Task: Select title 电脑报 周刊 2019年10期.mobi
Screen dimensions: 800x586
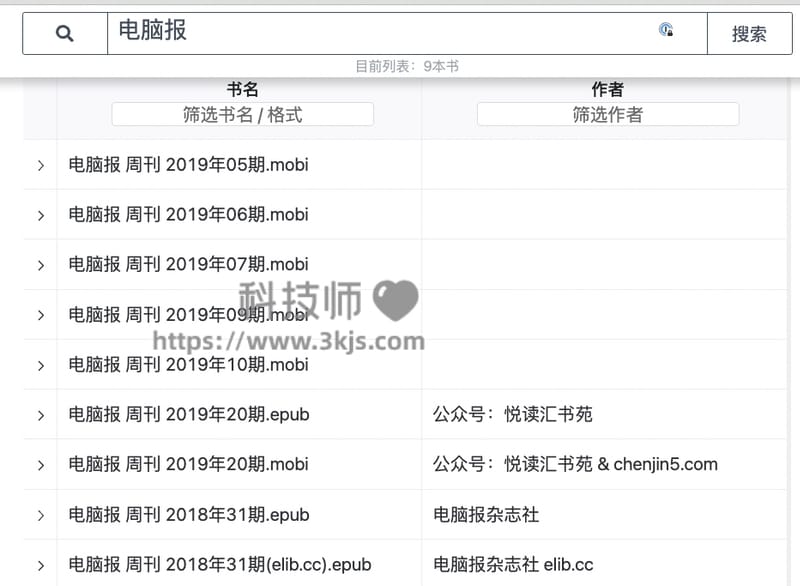Action: (188, 365)
